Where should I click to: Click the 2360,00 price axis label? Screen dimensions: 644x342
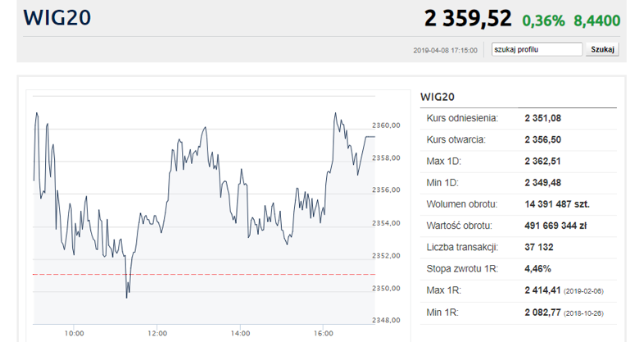(386, 125)
